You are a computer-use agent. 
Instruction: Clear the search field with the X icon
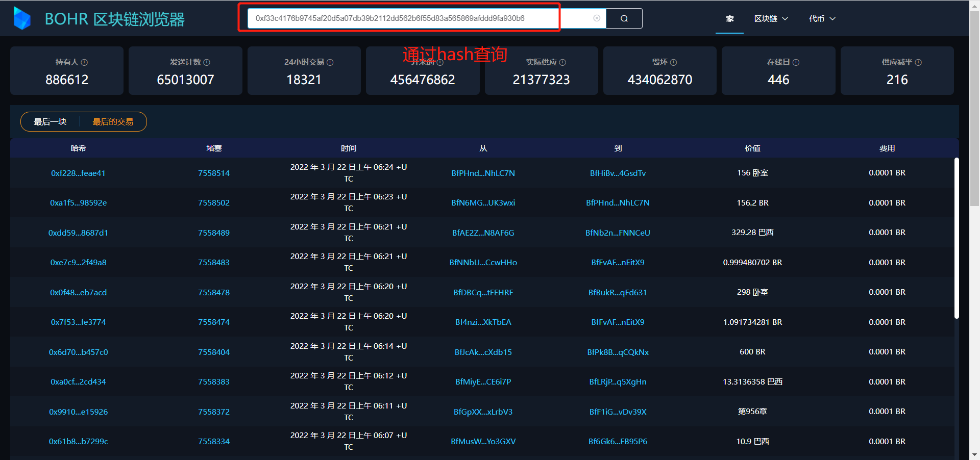point(596,18)
